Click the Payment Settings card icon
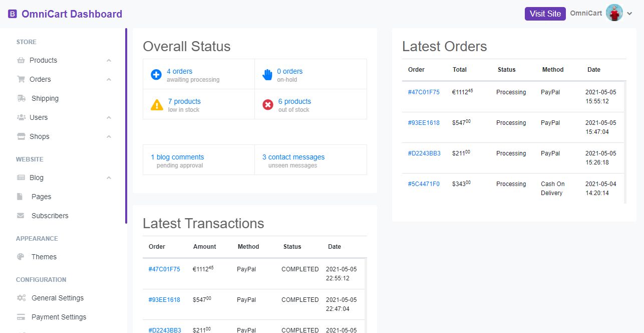 pyautogui.click(x=21, y=317)
